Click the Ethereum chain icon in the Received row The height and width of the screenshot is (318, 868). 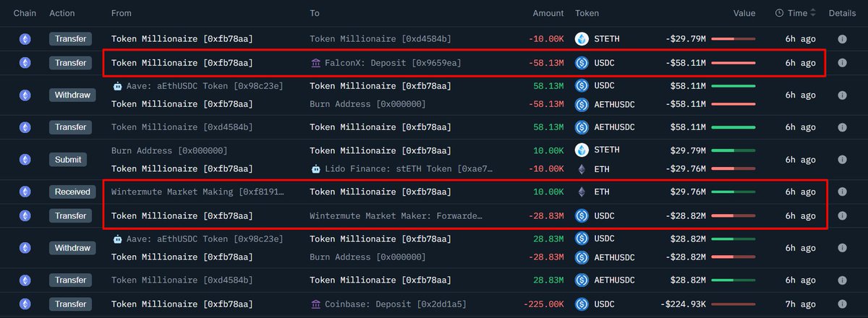[25, 192]
